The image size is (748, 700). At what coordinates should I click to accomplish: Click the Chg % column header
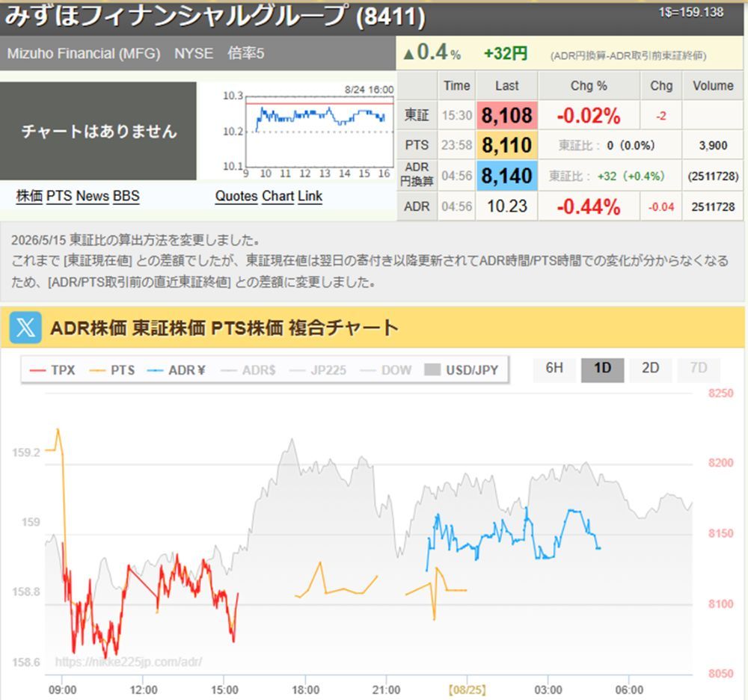click(x=589, y=86)
